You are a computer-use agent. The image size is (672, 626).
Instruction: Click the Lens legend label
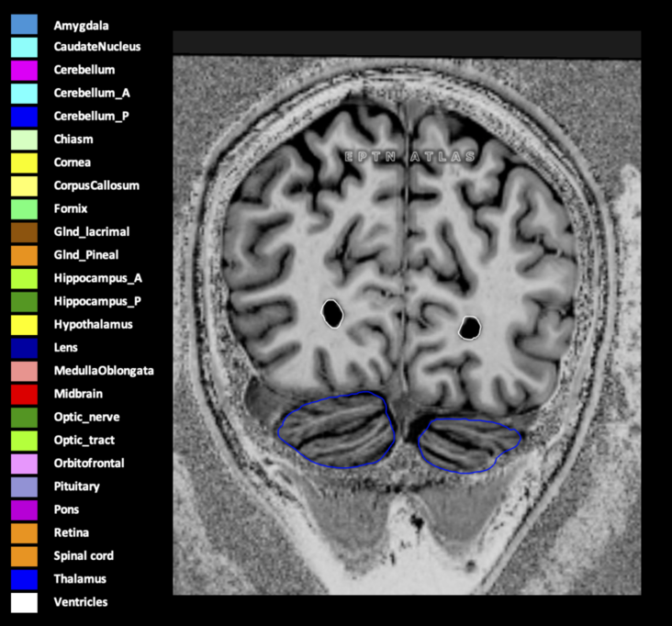point(65,348)
